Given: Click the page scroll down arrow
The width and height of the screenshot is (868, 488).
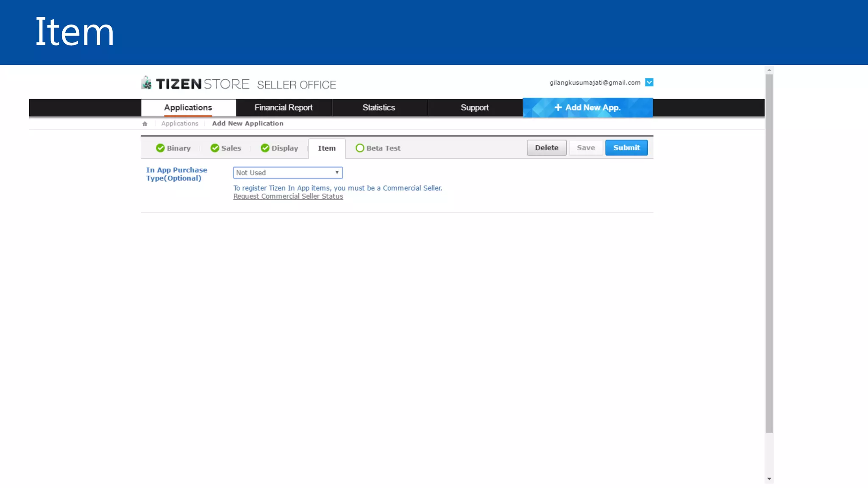Looking at the screenshot, I should [x=769, y=479].
